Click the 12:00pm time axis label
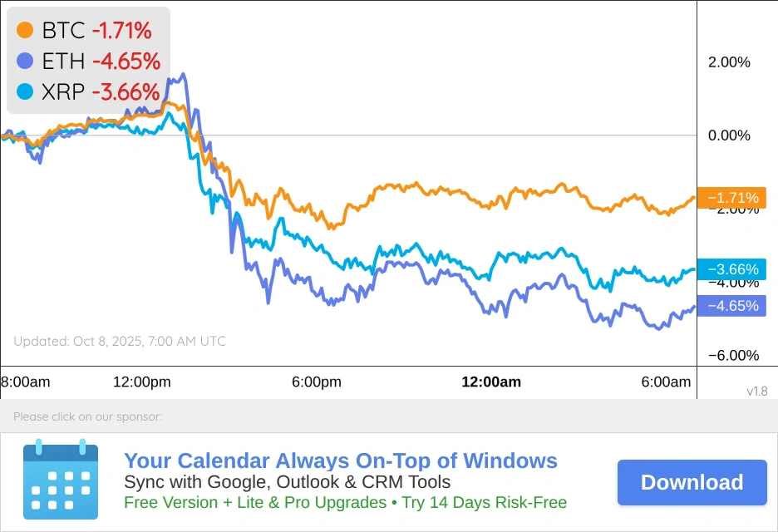 [141, 382]
